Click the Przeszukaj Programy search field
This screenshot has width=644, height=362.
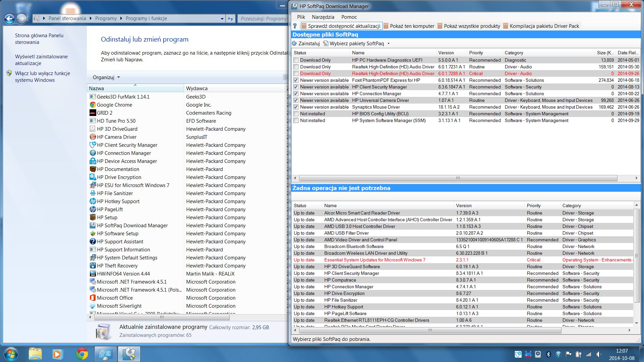pyautogui.click(x=263, y=19)
